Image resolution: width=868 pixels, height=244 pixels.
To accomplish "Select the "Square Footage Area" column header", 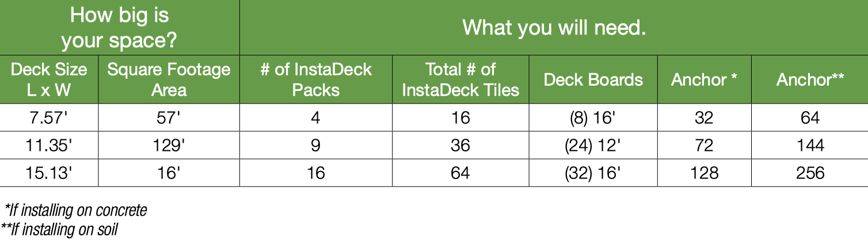I will pos(169,79).
